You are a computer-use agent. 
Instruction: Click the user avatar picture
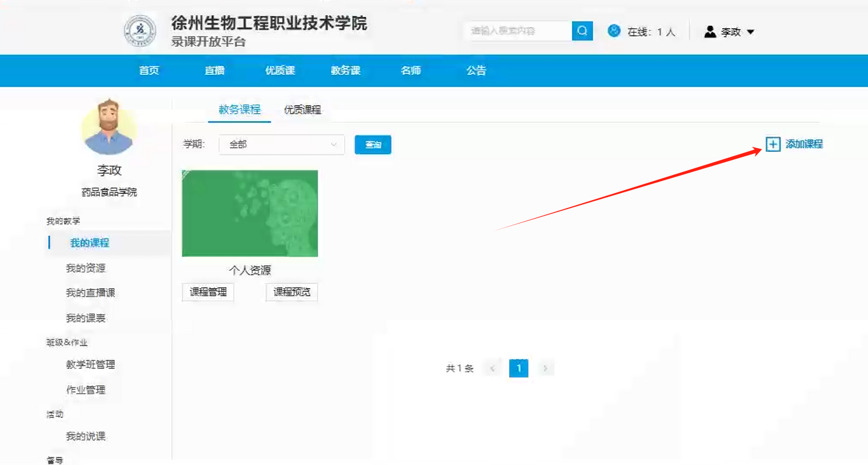click(x=109, y=127)
